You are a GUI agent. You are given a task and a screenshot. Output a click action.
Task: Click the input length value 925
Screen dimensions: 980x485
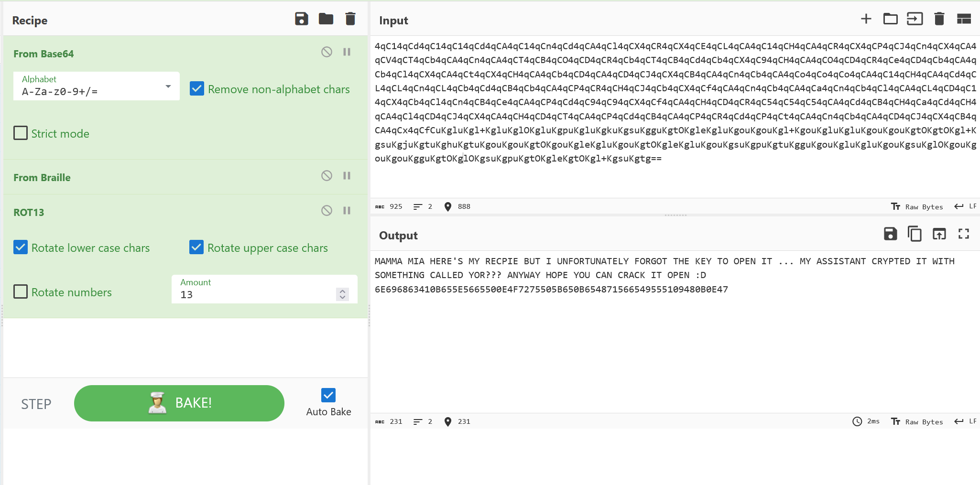point(396,206)
